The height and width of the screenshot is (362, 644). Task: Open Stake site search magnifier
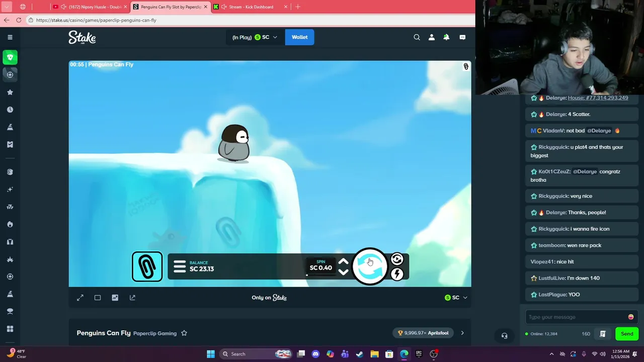(417, 37)
